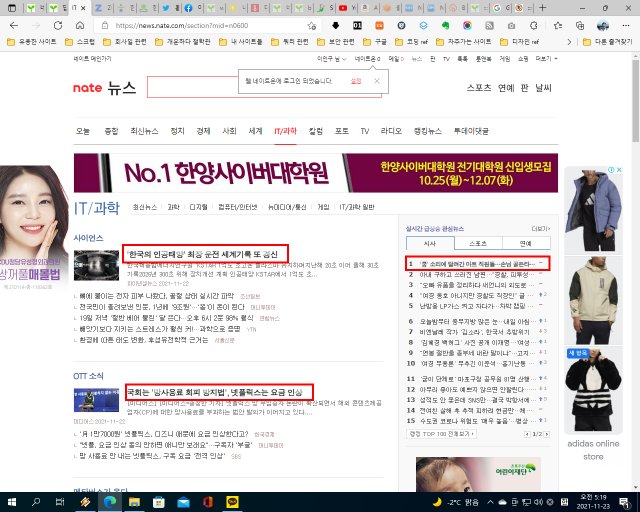Open the 날씨 link in header

tap(543, 88)
